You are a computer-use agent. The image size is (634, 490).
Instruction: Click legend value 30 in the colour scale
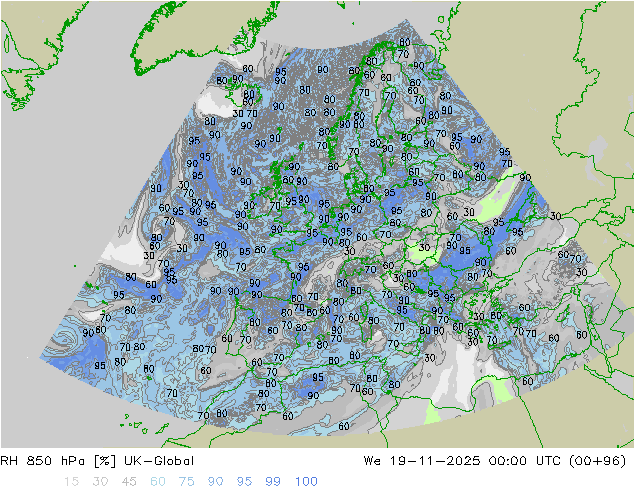coord(100,482)
